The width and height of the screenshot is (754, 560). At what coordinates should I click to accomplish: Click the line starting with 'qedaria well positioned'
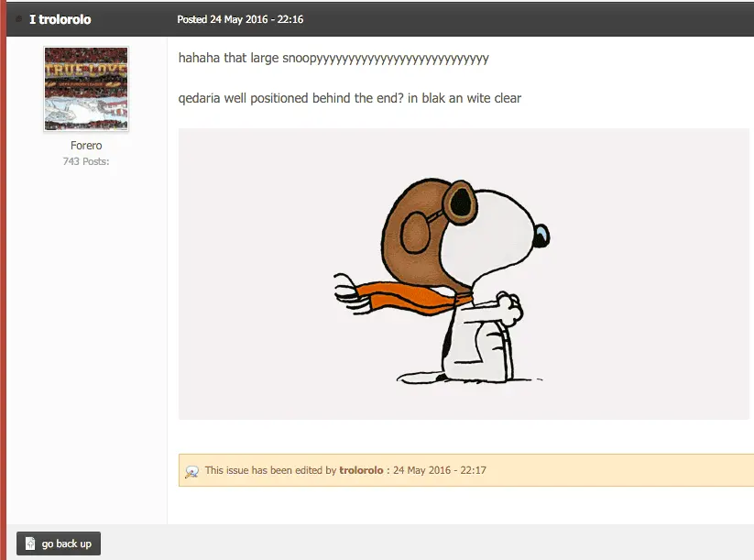[x=349, y=98]
